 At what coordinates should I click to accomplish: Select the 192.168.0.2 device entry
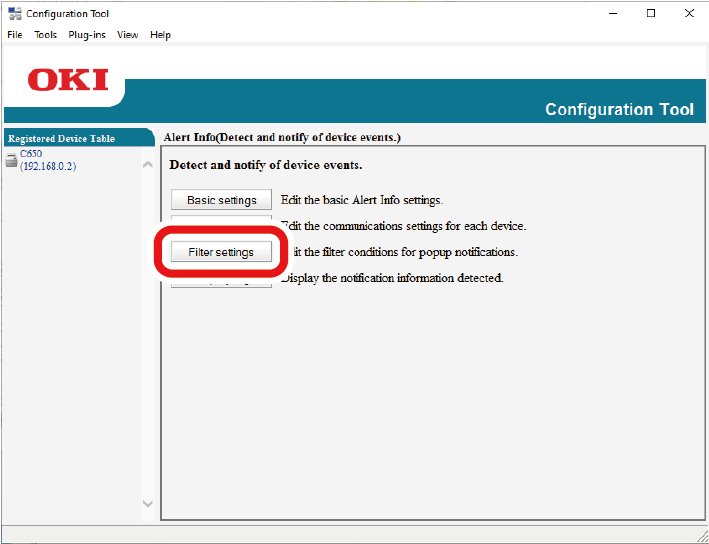[47, 166]
